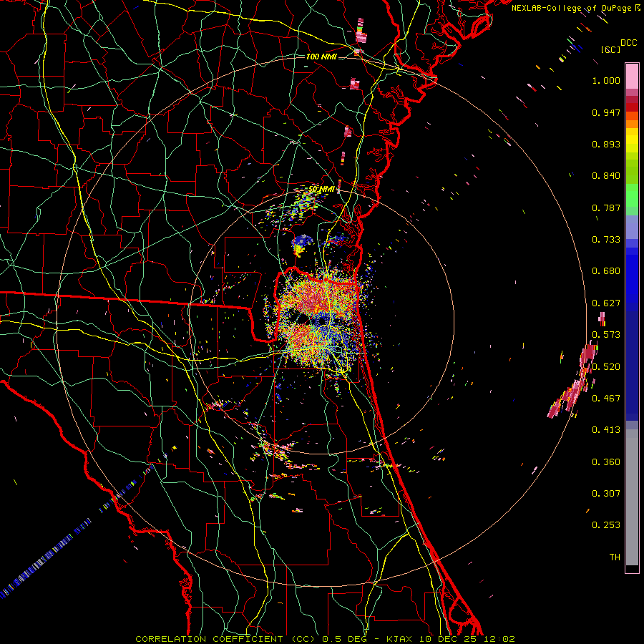Select the 0.893 scale value

pos(606,144)
